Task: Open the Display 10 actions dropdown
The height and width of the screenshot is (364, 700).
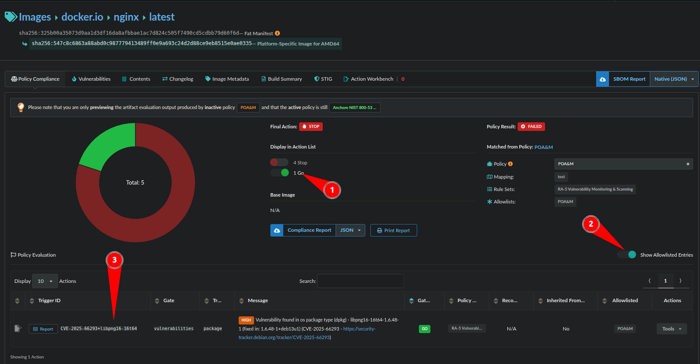Action: [45, 281]
